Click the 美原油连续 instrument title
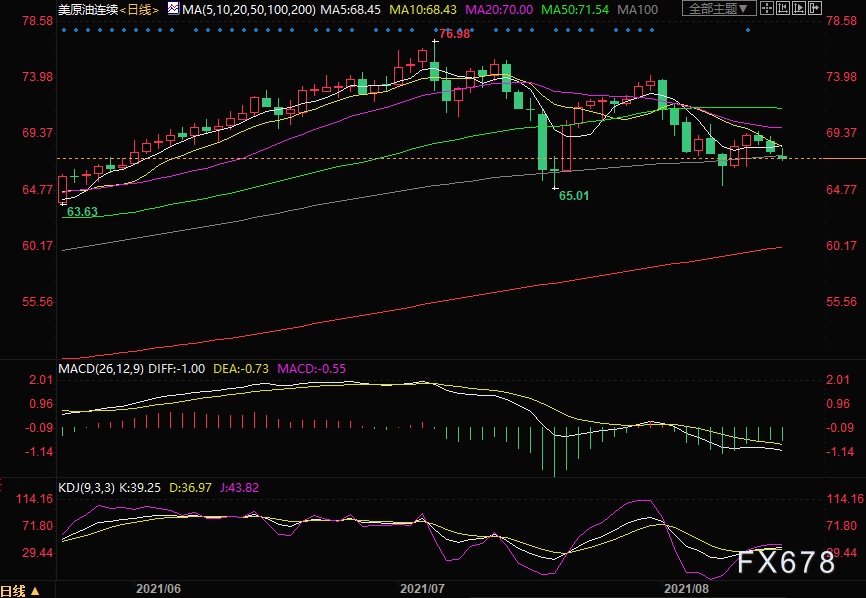866x598 pixels. [x=88, y=9]
